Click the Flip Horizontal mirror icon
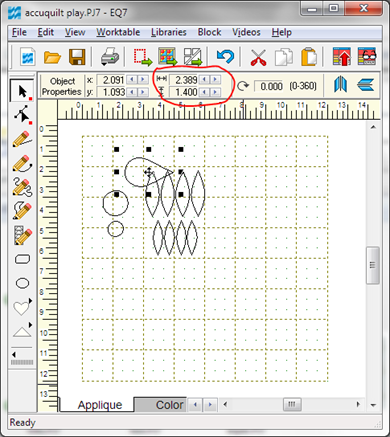The image size is (390, 437). click(340, 85)
